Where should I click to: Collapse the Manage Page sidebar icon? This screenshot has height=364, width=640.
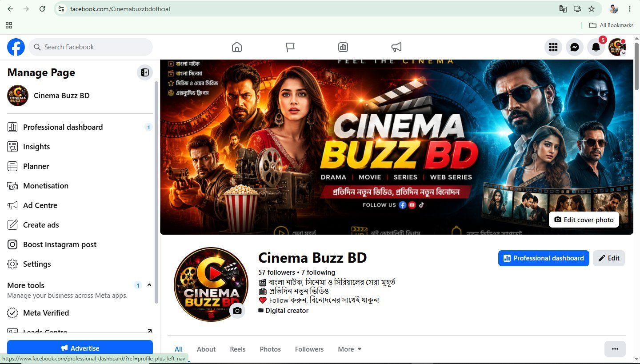click(x=145, y=72)
